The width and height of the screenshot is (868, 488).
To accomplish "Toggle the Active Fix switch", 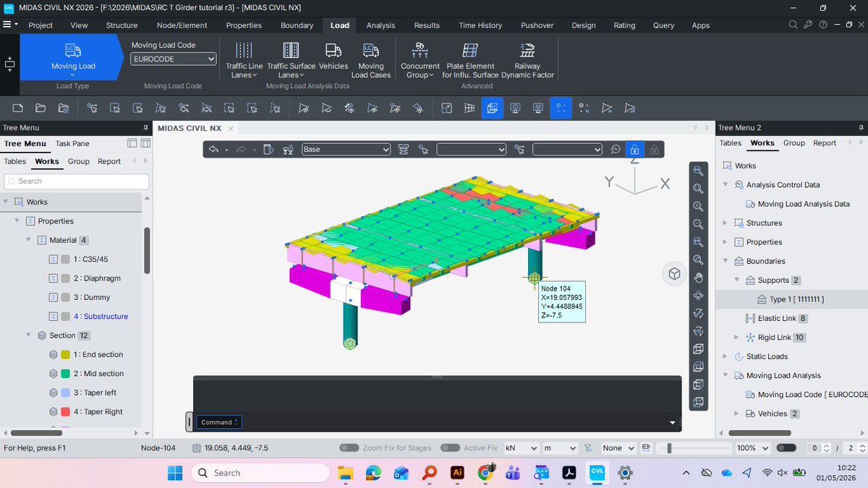I will point(450,448).
